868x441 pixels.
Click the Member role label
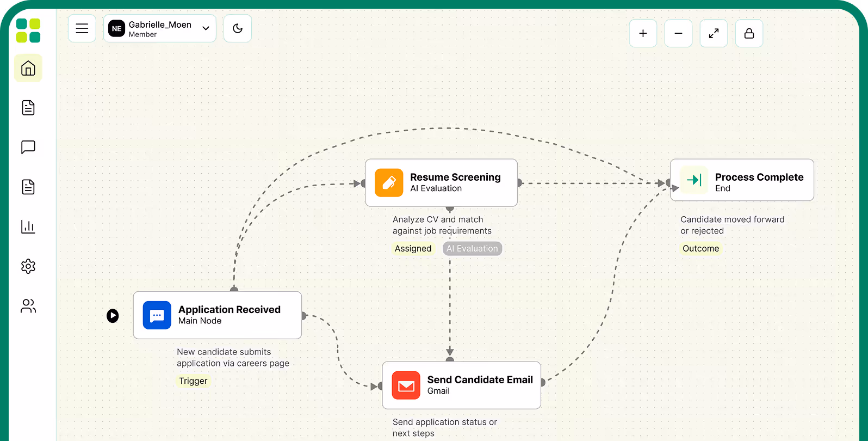(x=142, y=34)
